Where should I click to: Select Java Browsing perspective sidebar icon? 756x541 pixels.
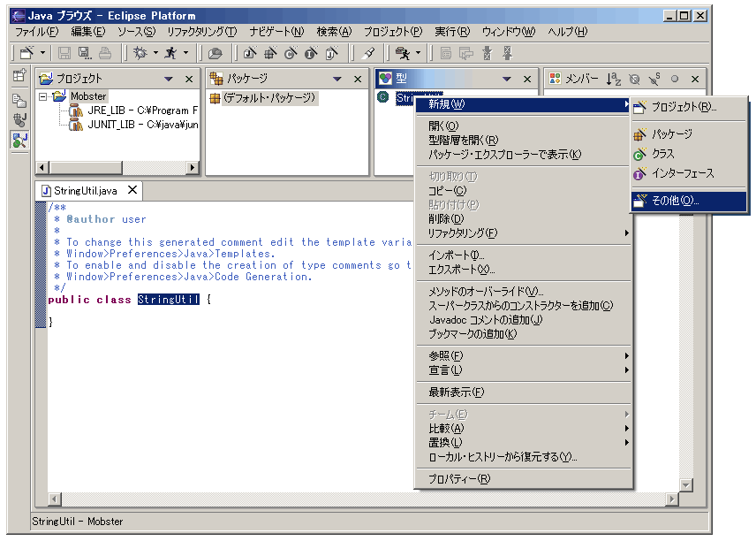point(19,141)
